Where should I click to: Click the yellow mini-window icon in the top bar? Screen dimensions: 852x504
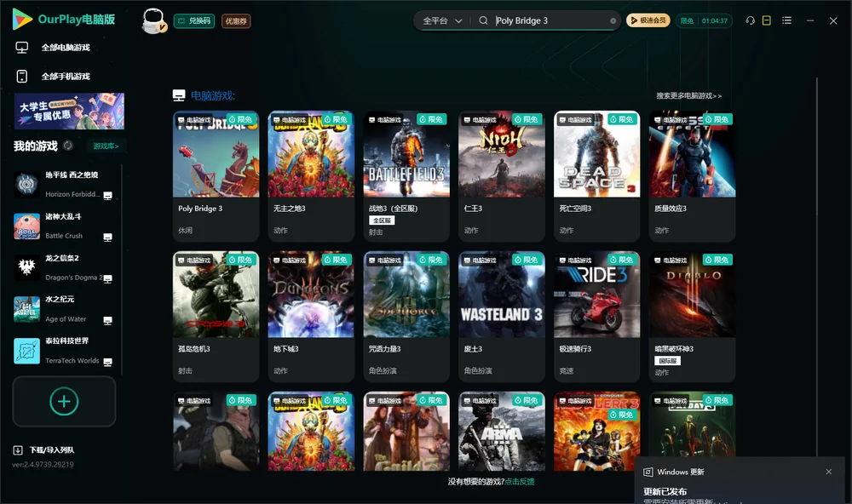point(767,20)
